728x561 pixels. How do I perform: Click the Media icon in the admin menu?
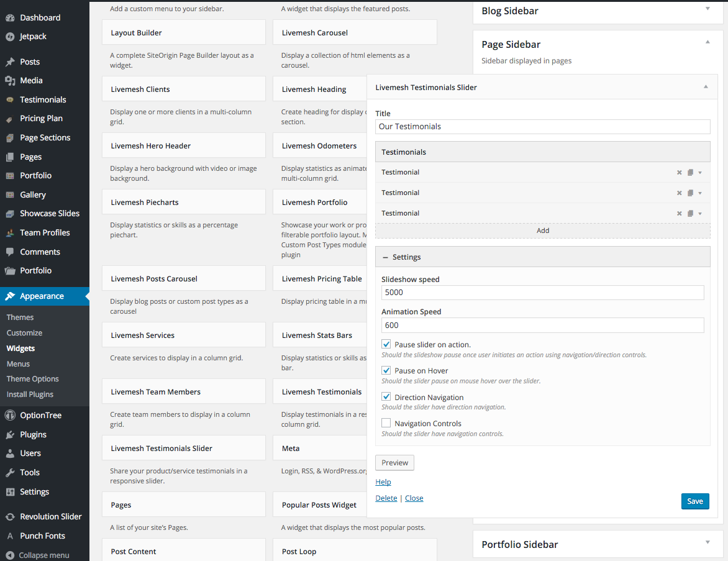coord(10,81)
